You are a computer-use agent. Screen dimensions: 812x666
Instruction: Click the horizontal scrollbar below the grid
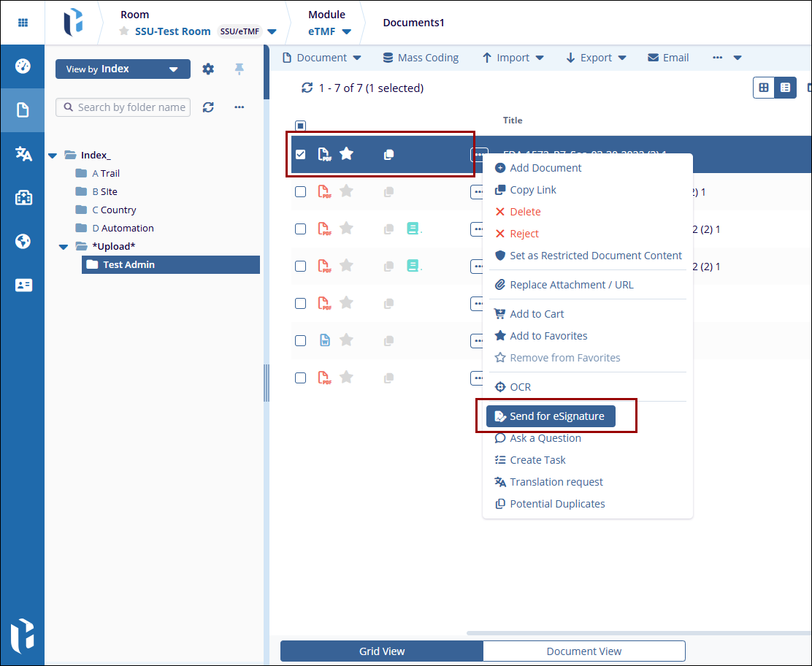click(635, 633)
